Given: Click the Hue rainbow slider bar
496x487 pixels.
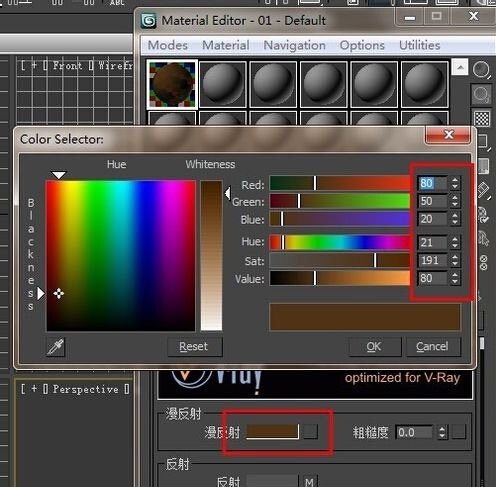Looking at the screenshot, I should (x=340, y=242).
